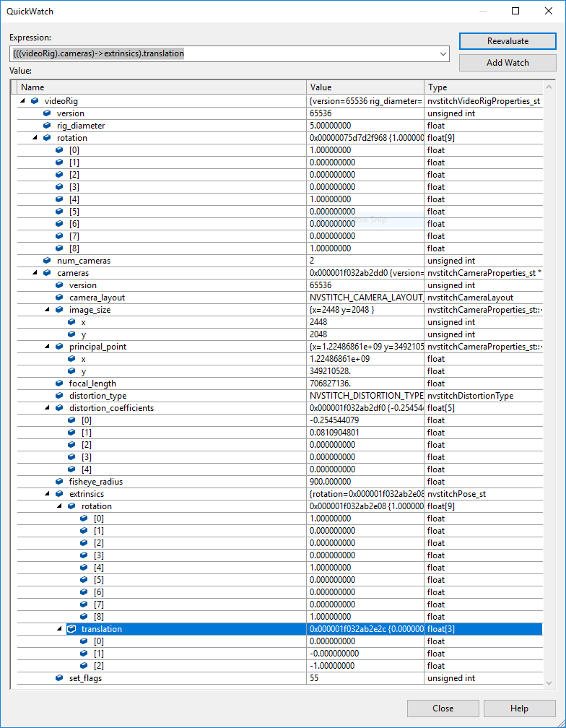
Task: Click the 0.0810904801 coefficient value
Action: (334, 432)
